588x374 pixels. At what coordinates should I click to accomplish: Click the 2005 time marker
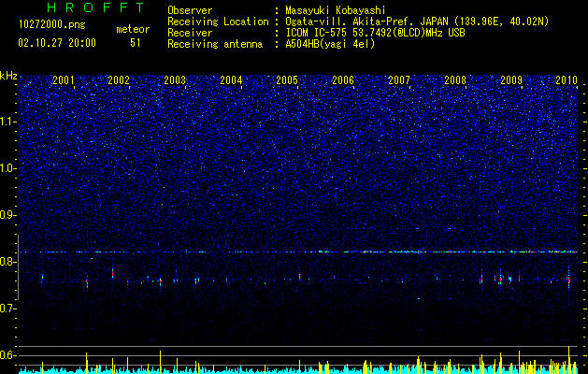coord(287,79)
